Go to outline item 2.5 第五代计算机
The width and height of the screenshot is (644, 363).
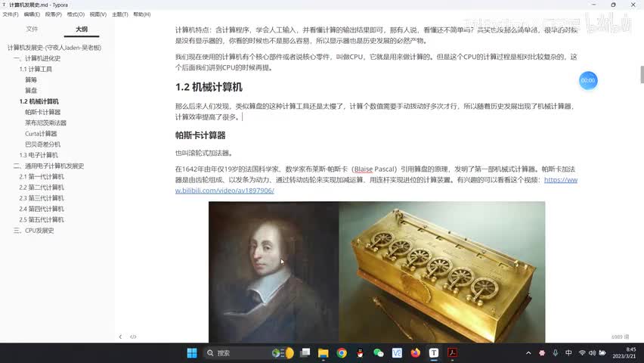42,219
